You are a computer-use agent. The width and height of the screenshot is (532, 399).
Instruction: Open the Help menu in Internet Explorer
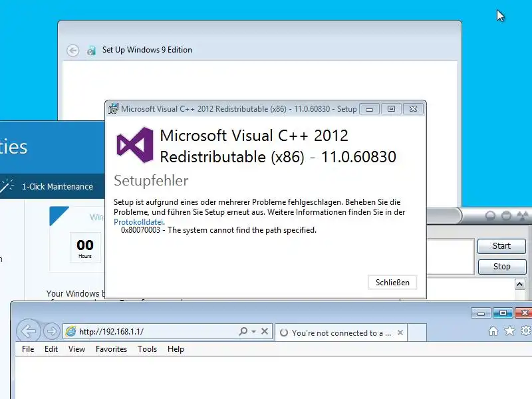click(x=176, y=349)
